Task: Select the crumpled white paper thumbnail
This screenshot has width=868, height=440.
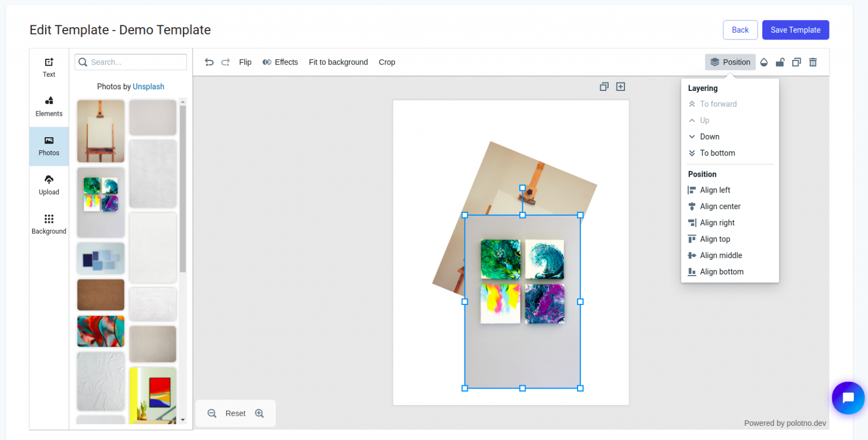Action: click(101, 381)
